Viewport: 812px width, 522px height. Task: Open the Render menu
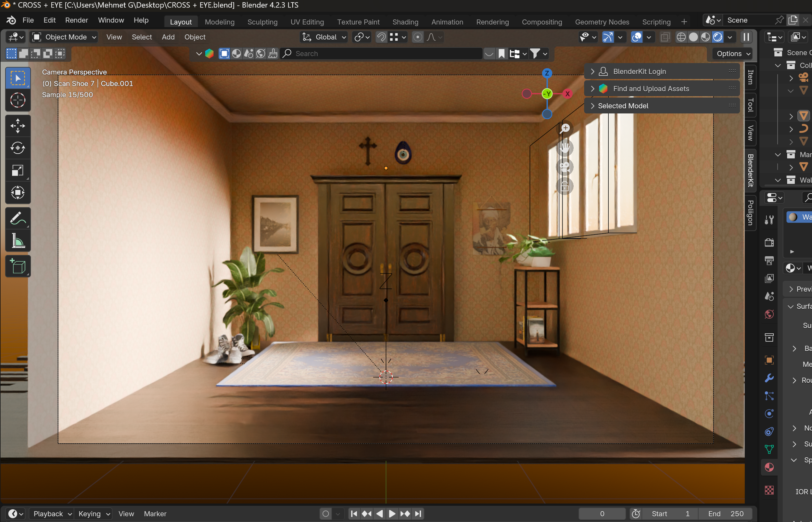(76, 20)
